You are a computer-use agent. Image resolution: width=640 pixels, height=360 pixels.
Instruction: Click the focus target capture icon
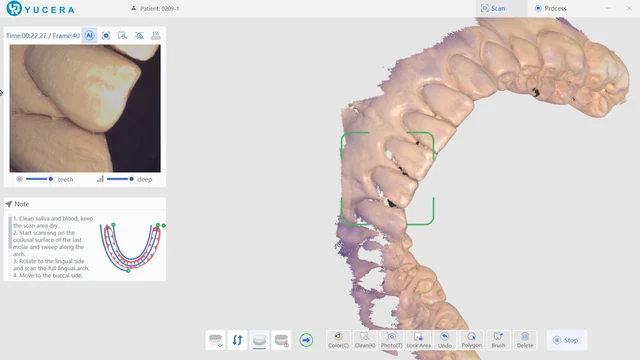(x=106, y=36)
